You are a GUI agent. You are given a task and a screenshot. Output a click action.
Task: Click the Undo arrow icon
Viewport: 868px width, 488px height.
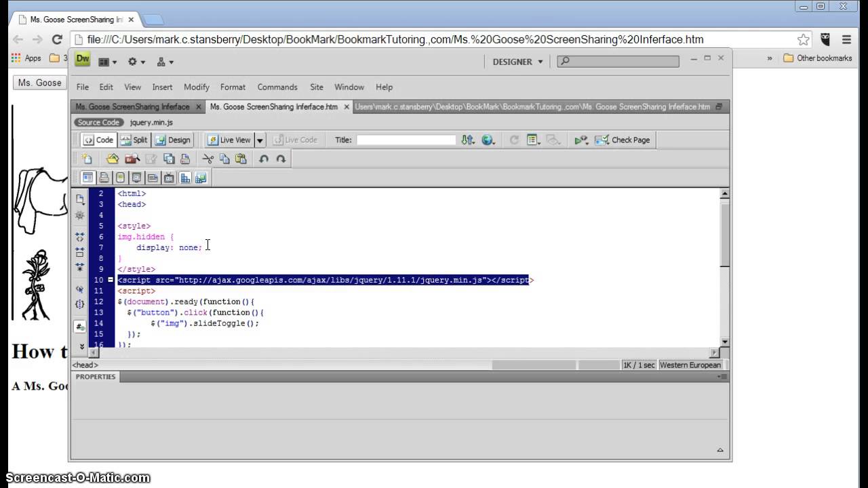coord(264,159)
